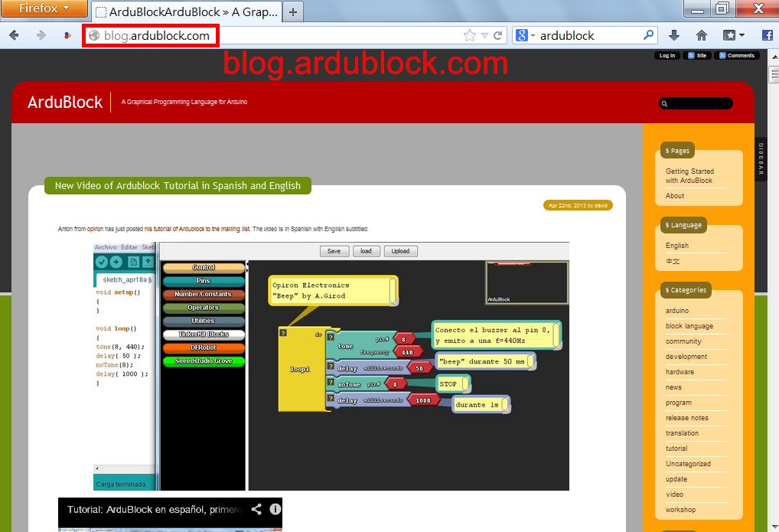The height and width of the screenshot is (532, 779).
Task: Open the workshop category
Action: (x=680, y=510)
